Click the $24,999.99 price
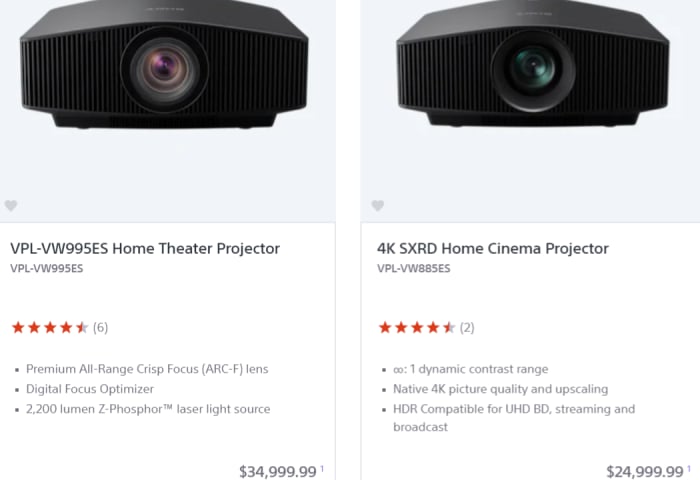The image size is (700, 480). point(645,472)
